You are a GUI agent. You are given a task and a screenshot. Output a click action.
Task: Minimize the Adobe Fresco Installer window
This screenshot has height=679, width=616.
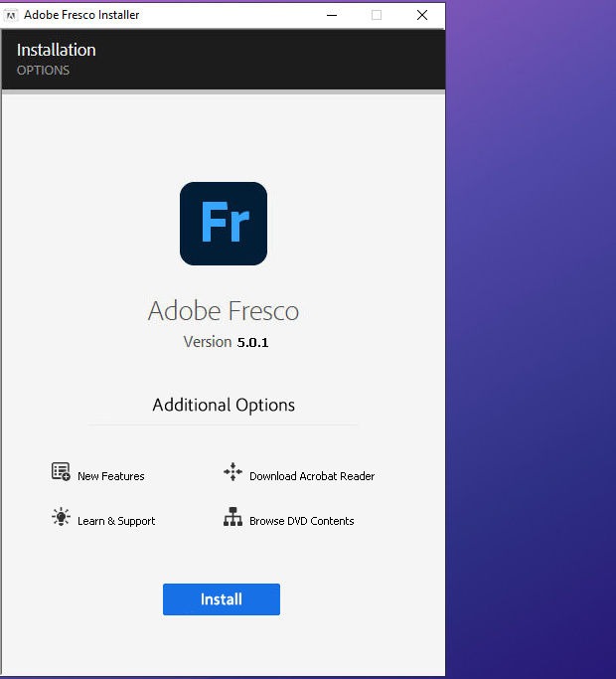[x=330, y=15]
